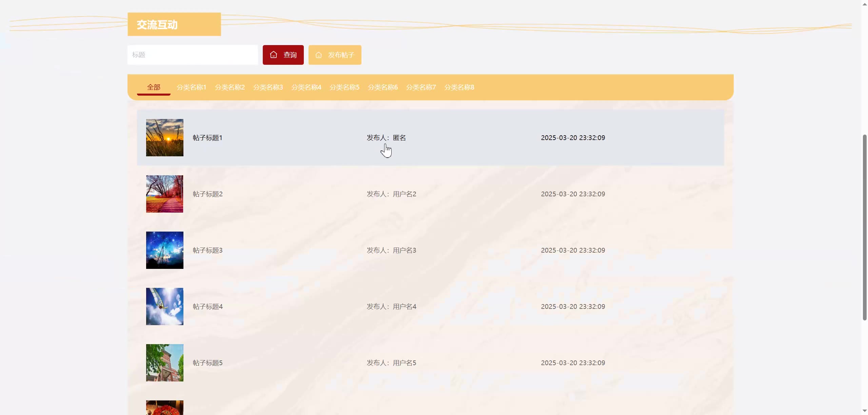Viewport: 868px width, 415px height.
Task: Open red tree thumbnail of 帖子标题2
Action: click(x=164, y=194)
